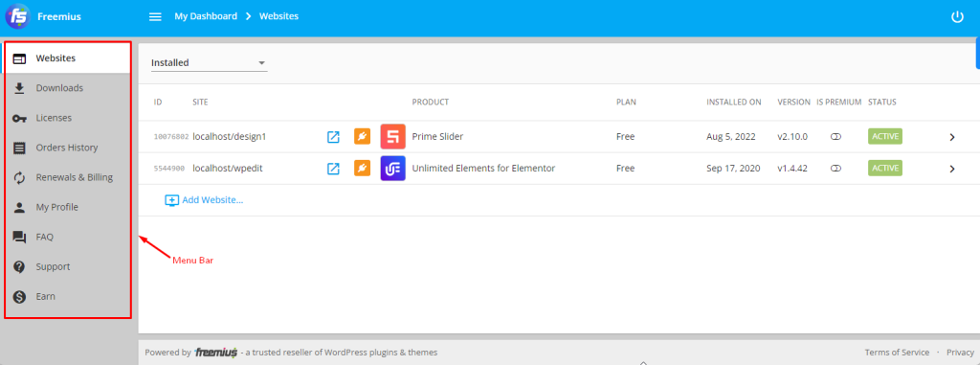Image resolution: width=980 pixels, height=365 pixels.
Task: Click the Prime Slider product name
Action: pyautogui.click(x=437, y=136)
